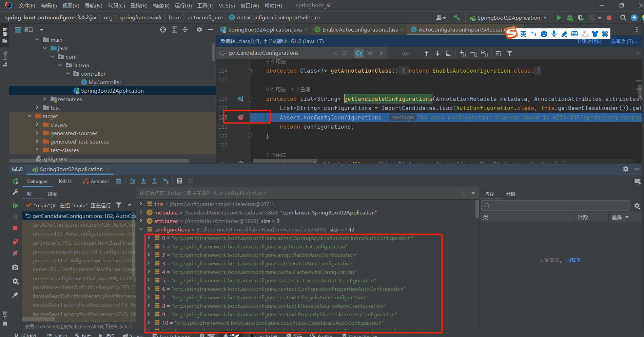
Task: Run with coverage via the shield icon
Action: (x=581, y=18)
